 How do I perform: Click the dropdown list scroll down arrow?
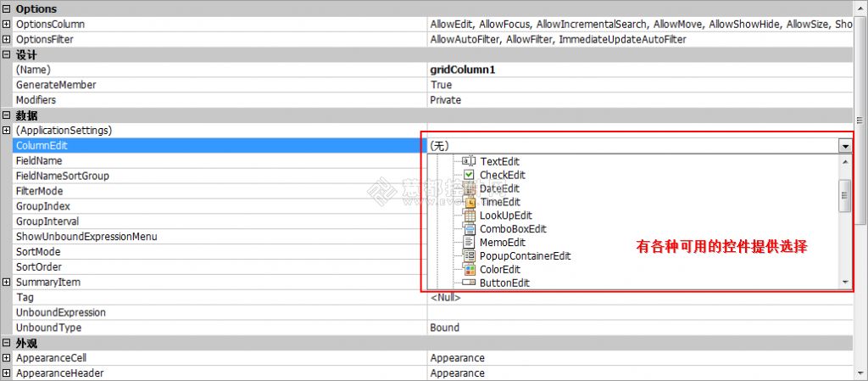[845, 283]
